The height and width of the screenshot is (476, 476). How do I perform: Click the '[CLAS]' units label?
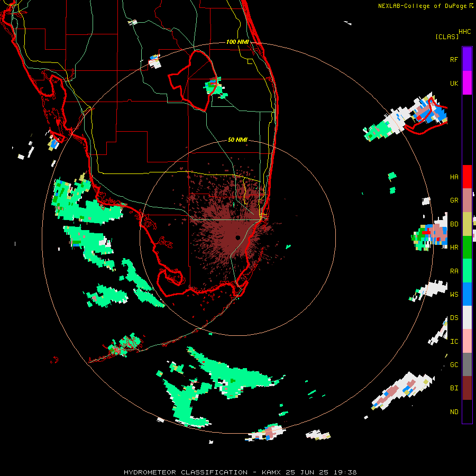[447, 37]
